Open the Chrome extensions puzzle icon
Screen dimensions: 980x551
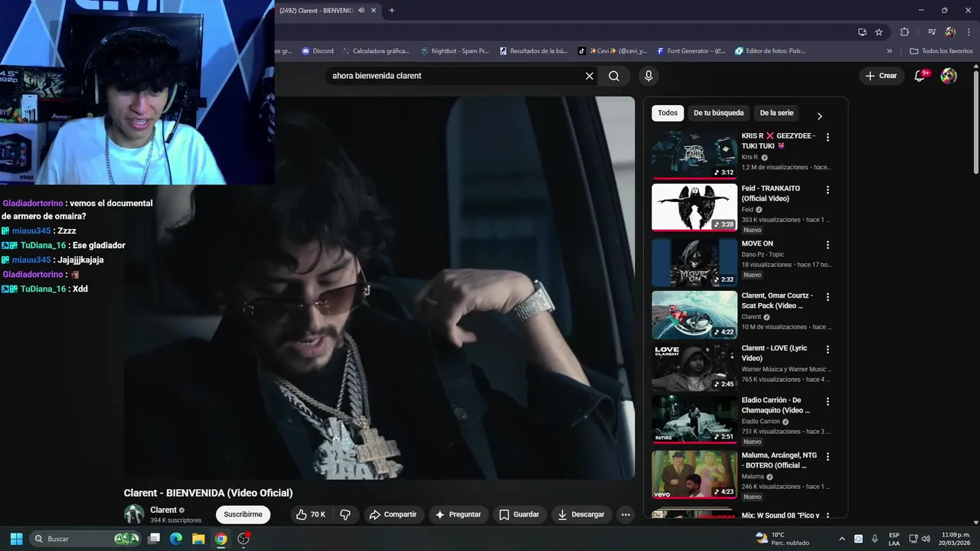[x=904, y=32]
